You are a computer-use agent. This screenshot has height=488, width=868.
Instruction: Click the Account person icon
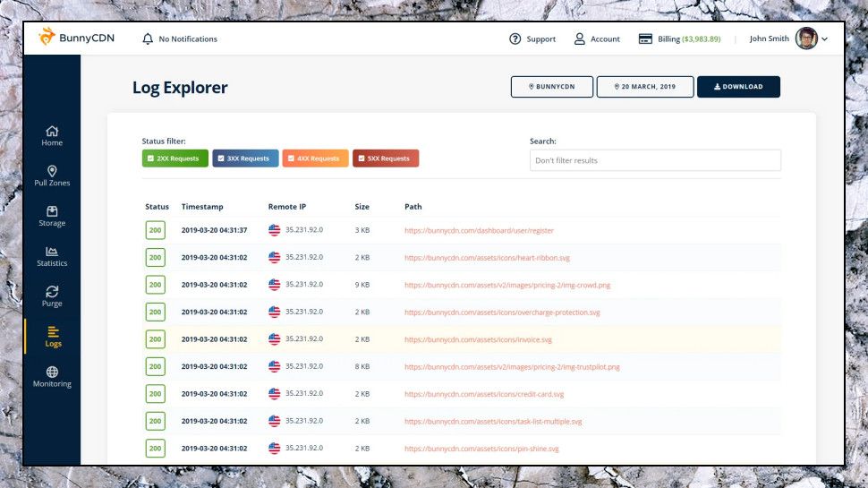click(x=579, y=39)
